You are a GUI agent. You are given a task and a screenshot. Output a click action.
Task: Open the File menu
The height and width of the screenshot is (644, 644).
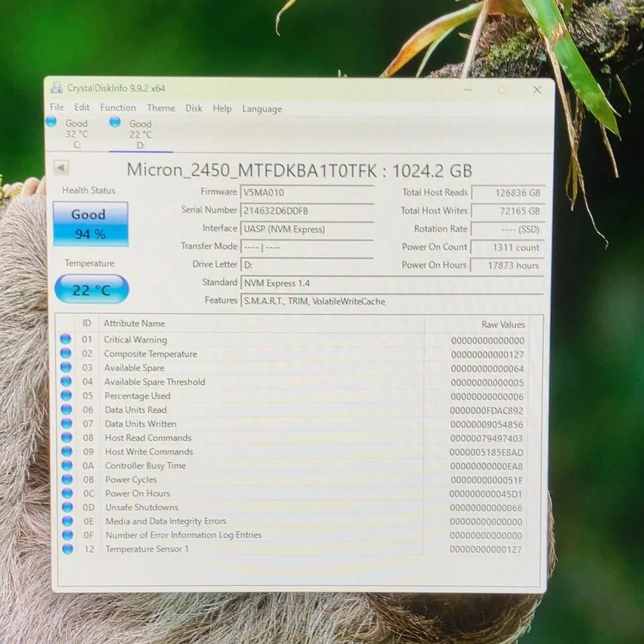[x=57, y=107]
